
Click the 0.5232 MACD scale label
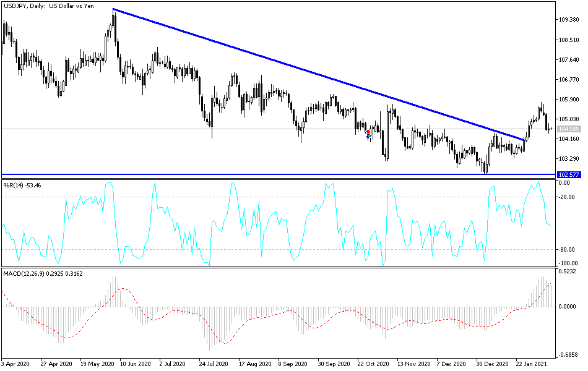[x=566, y=273]
